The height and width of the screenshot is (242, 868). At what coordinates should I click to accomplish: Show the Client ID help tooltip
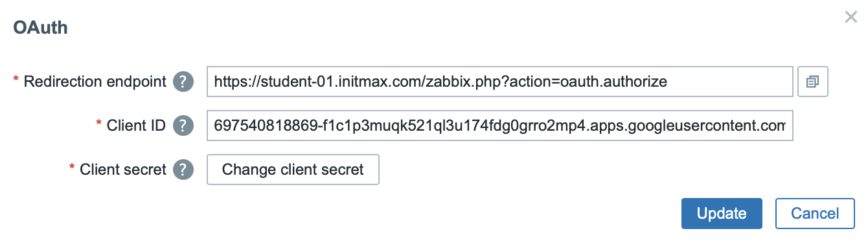tap(184, 126)
